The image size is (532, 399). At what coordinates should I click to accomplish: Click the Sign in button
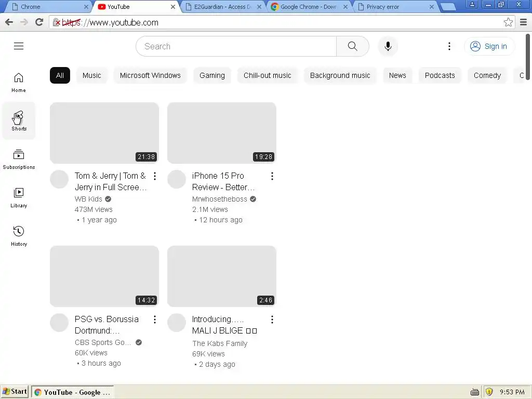489,46
